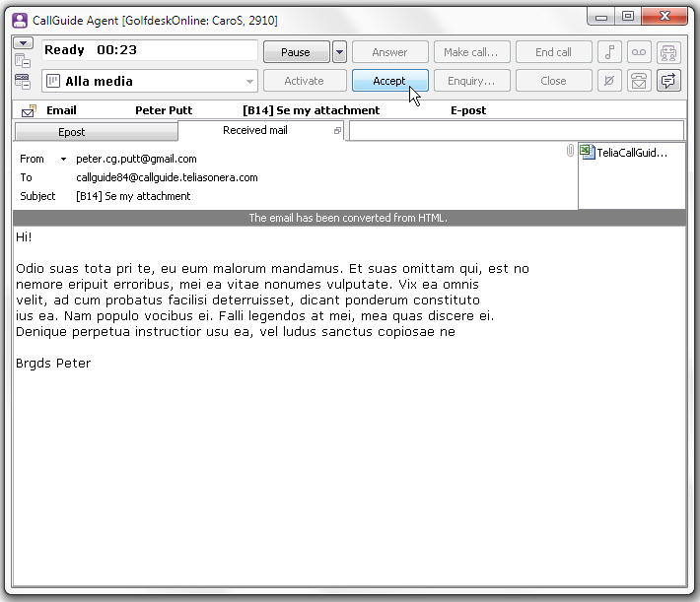The height and width of the screenshot is (602, 700).
Task: Click the conference group icon at top right
Action: click(x=668, y=52)
